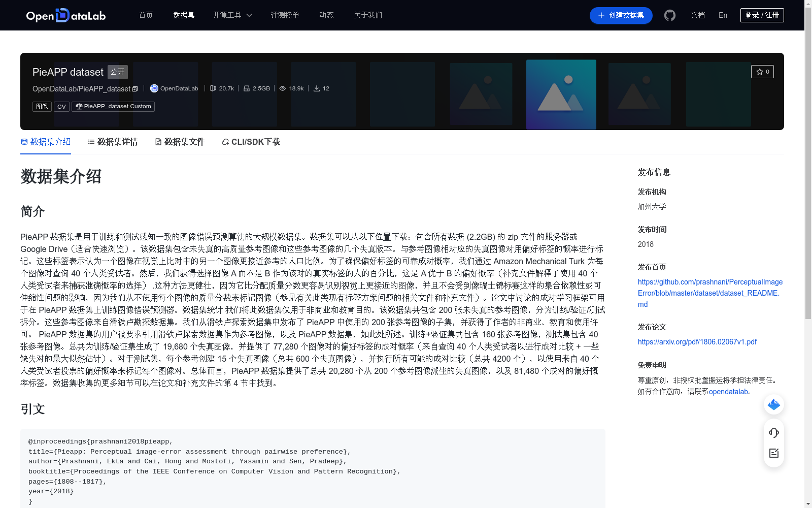Open the 文档 link

pos(698,15)
